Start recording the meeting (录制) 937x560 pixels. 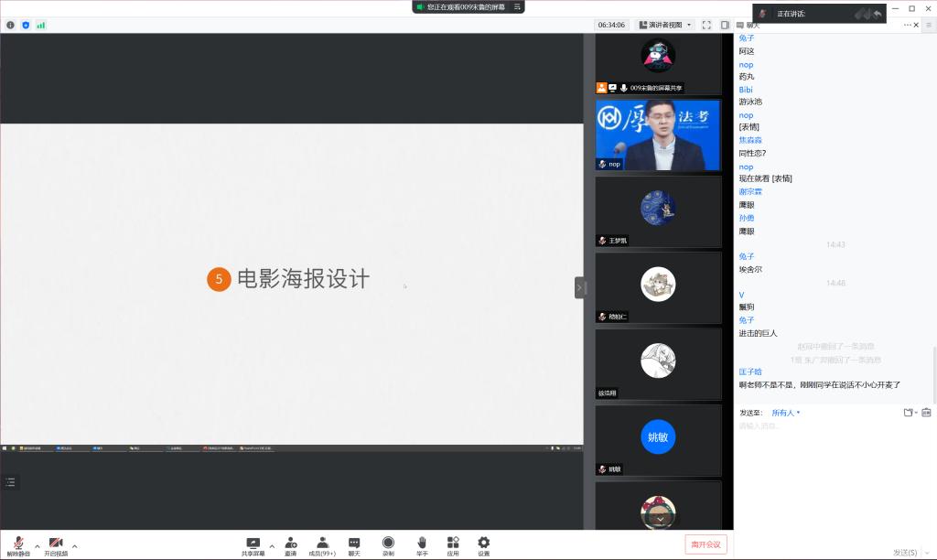(388, 545)
